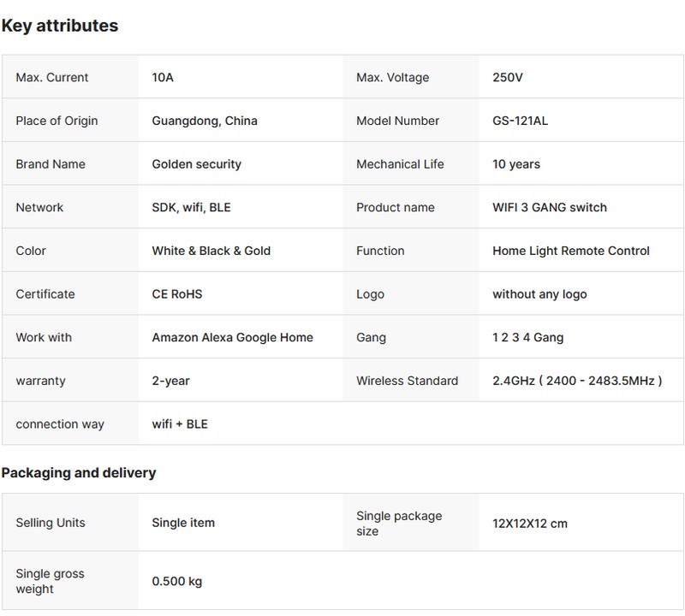This screenshot has height=616, width=685.
Task: Click the without any logo value
Action: [x=539, y=294]
